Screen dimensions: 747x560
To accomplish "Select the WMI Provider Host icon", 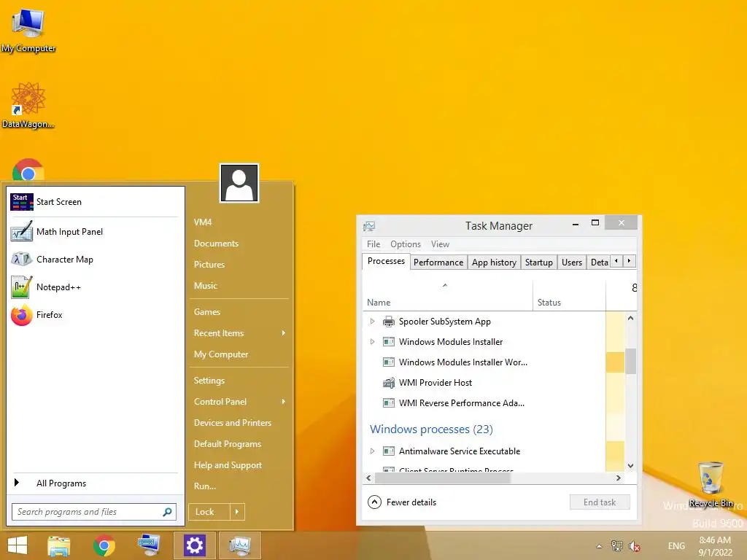I will click(389, 382).
